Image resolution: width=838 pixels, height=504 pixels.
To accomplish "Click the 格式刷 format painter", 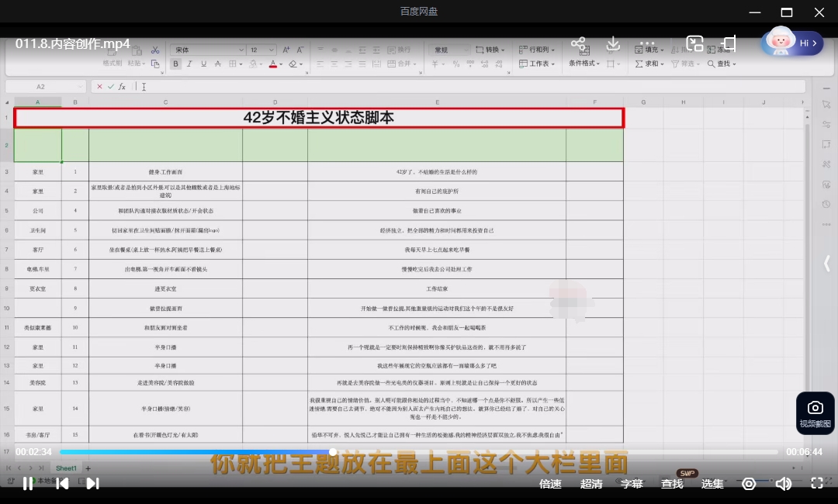I will click(113, 63).
